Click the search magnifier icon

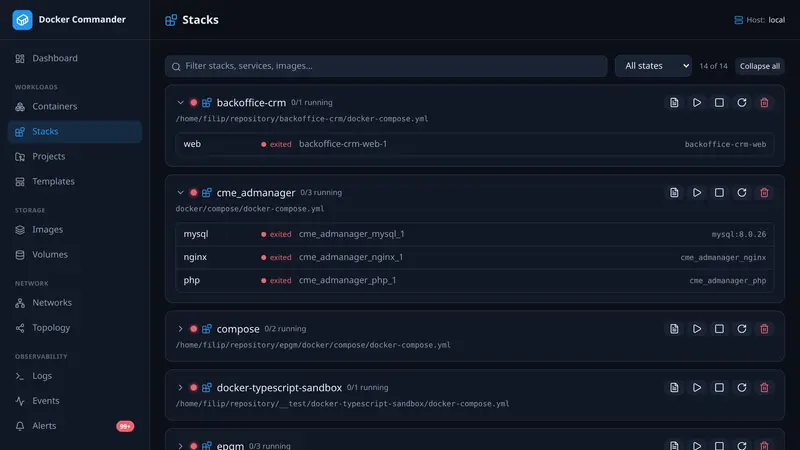click(176, 66)
